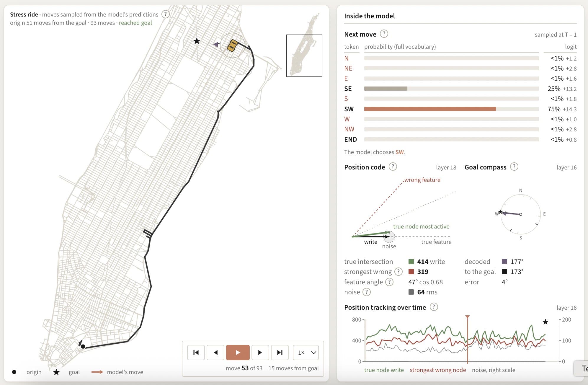The width and height of the screenshot is (588, 385).
Task: Click the SE probability bar
Action: point(452,89)
